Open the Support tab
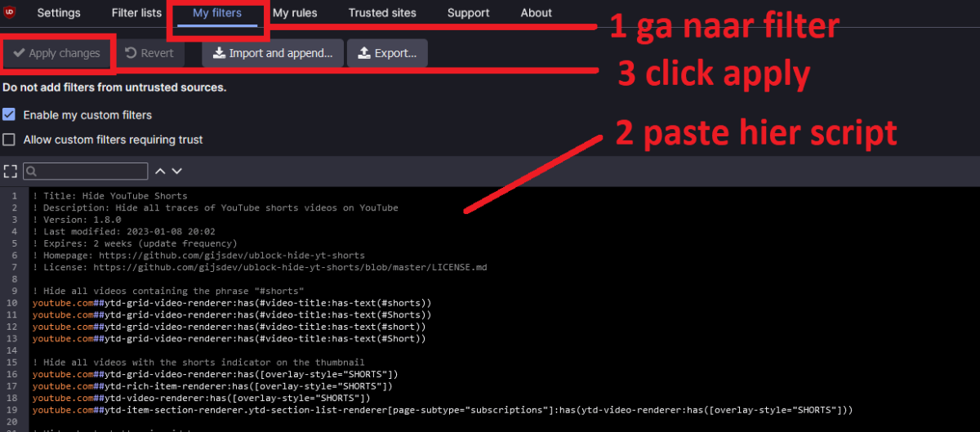This screenshot has height=432, width=980. 469,13
